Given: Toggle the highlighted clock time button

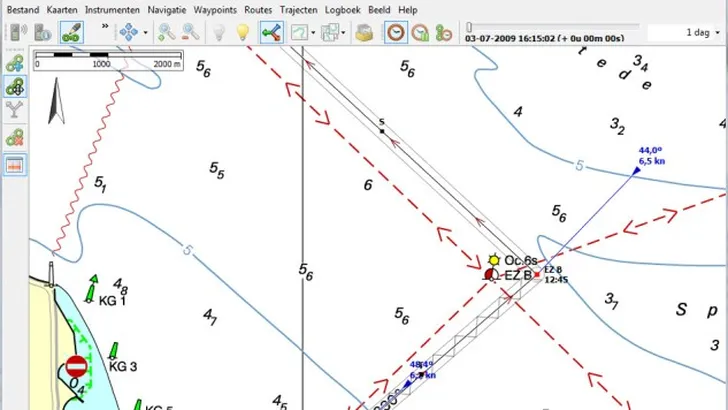Looking at the screenshot, I should point(396,31).
